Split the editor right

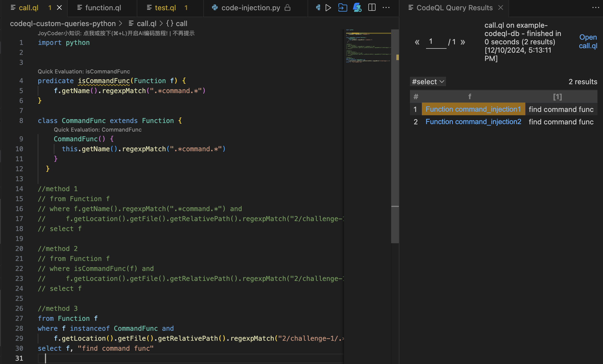pos(372,8)
